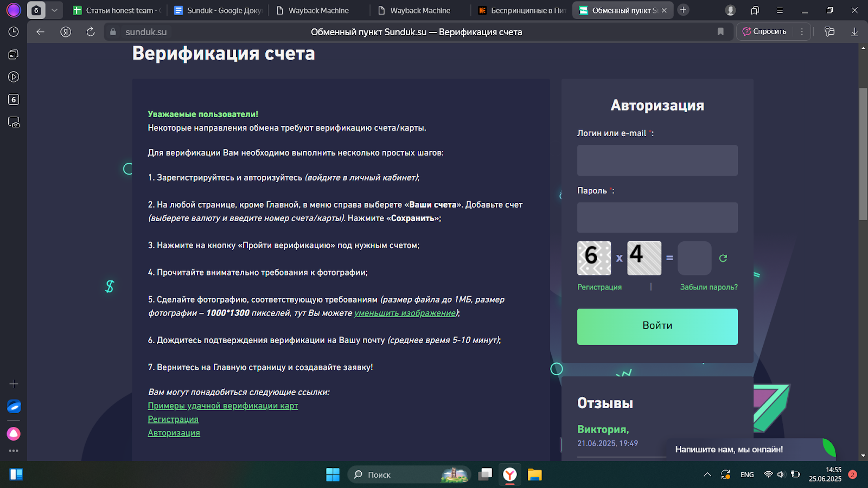
Task: Open browser history clock icon in sidebar
Action: pos(14,32)
